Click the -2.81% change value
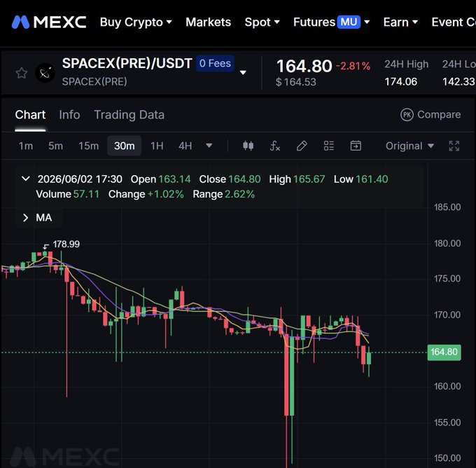The height and width of the screenshot is (468, 476). pyautogui.click(x=353, y=66)
